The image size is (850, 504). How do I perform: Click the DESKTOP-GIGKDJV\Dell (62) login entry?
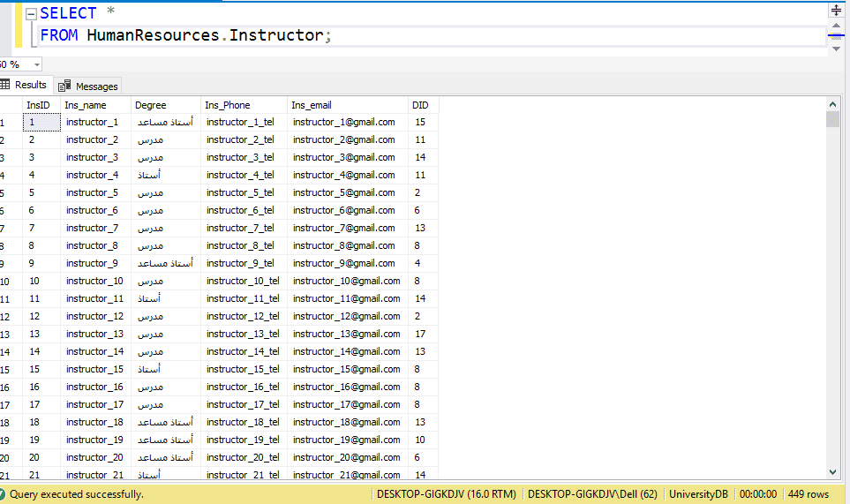(x=592, y=494)
